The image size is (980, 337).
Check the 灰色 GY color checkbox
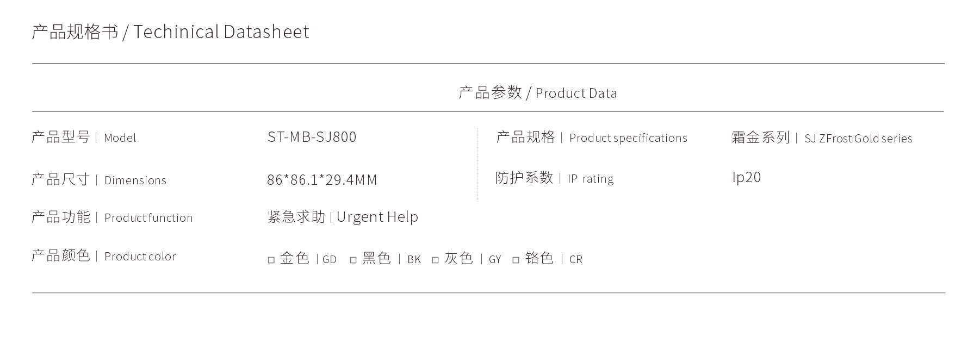click(x=435, y=260)
